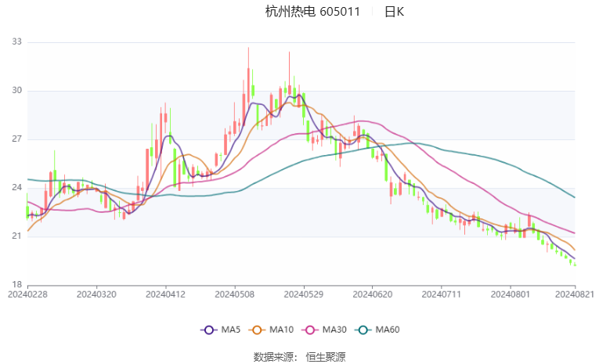This screenshot has height=364, width=599.
Task: Click the 20240801 x-axis date label
Action: 511,295
